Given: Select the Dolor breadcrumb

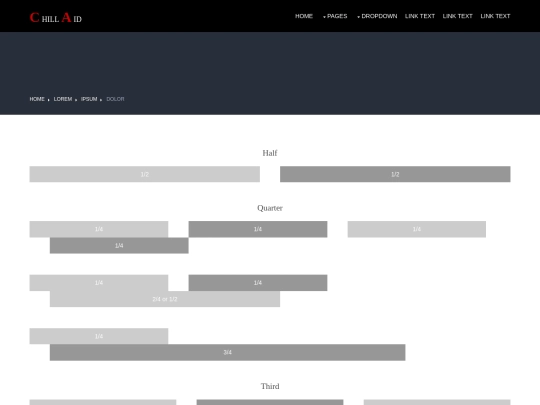Looking at the screenshot, I should (x=115, y=99).
